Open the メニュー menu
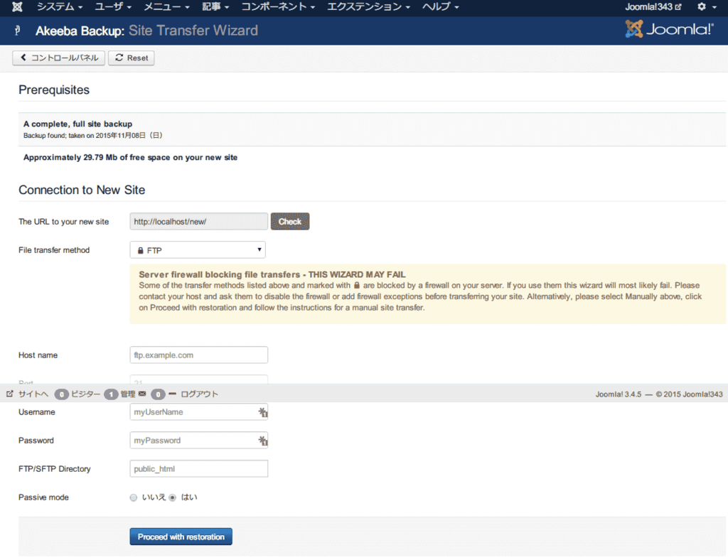728x560 pixels. (166, 6)
